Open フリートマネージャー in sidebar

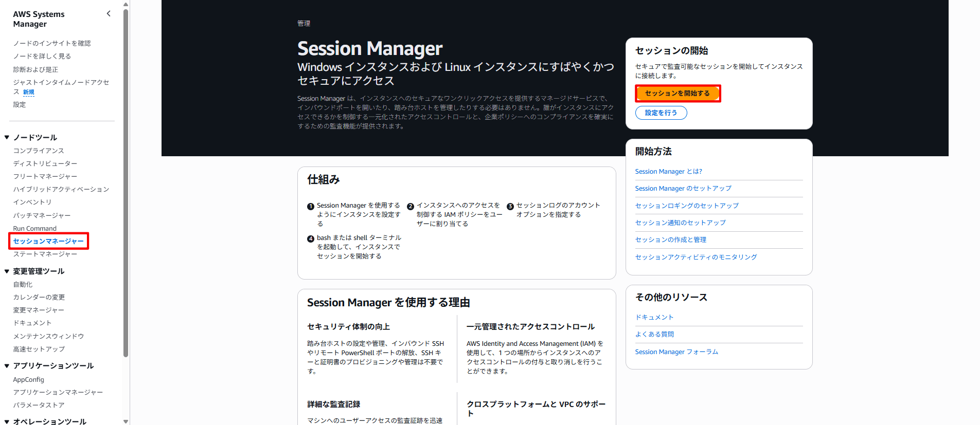tap(45, 176)
